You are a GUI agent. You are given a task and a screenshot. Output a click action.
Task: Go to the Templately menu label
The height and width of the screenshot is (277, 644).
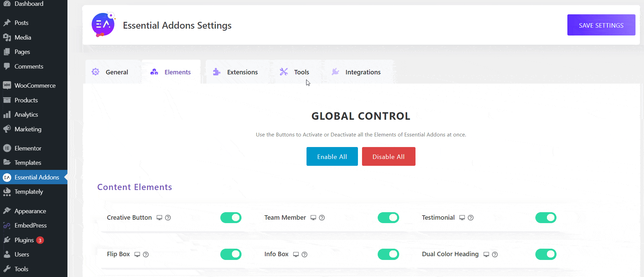pyautogui.click(x=29, y=192)
